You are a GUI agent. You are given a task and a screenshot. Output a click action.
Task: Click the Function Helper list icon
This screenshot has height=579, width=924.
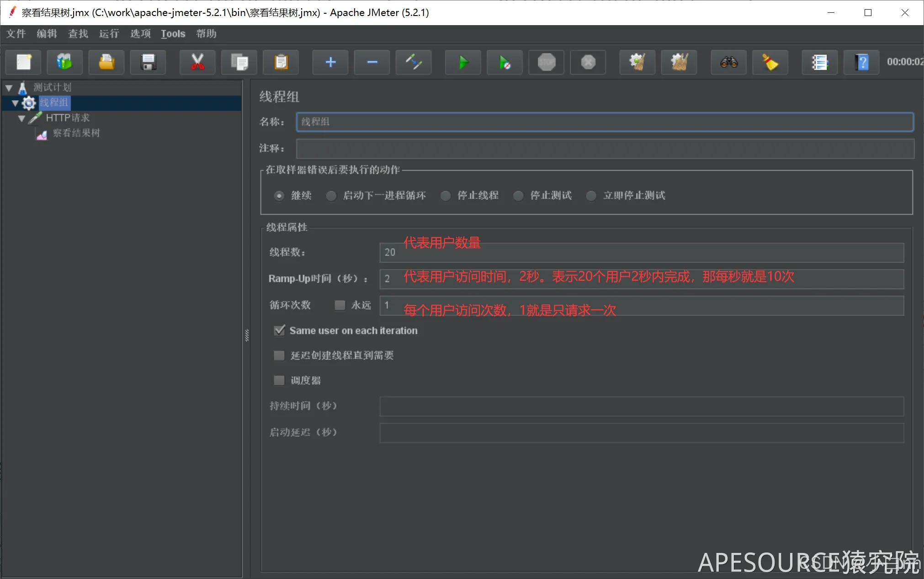[820, 62]
